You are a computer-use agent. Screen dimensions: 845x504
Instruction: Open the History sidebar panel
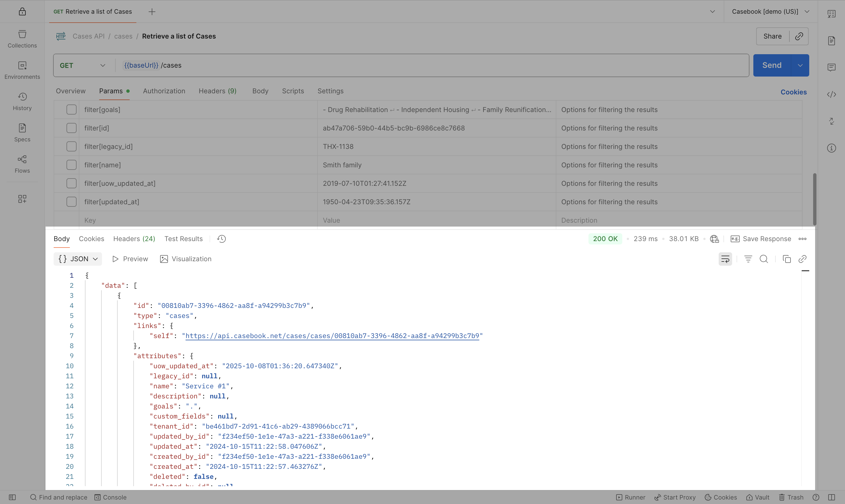point(22,101)
